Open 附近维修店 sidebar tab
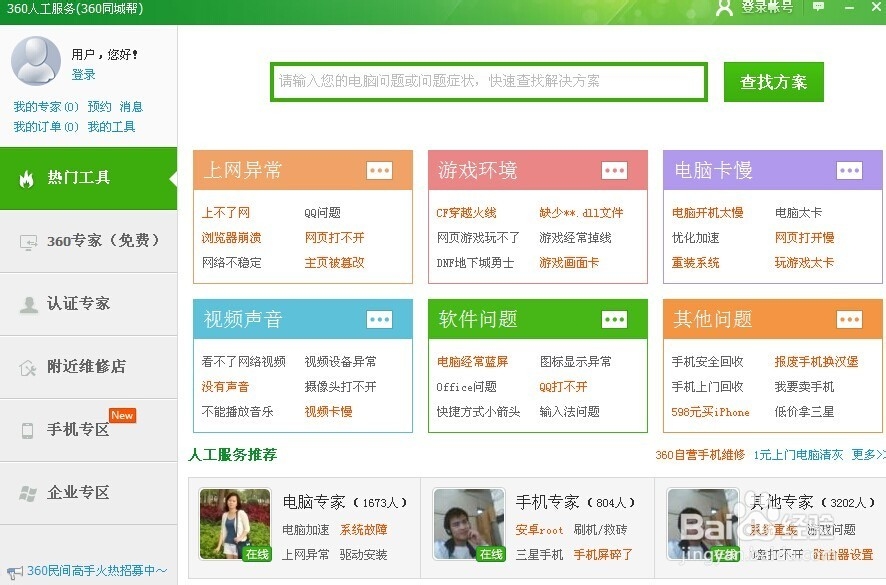The image size is (886, 585). click(89, 367)
